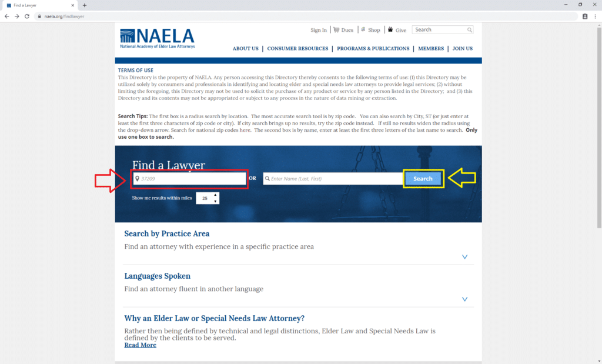Decrease the miles radius with the down arrow
Screen dimensions: 602x364
coord(215,201)
